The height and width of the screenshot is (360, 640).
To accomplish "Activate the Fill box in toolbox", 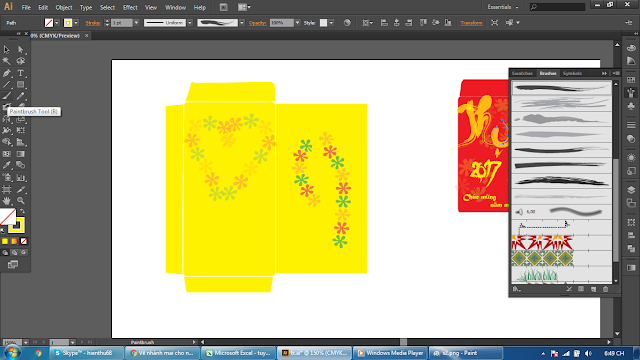I will pos(7,217).
